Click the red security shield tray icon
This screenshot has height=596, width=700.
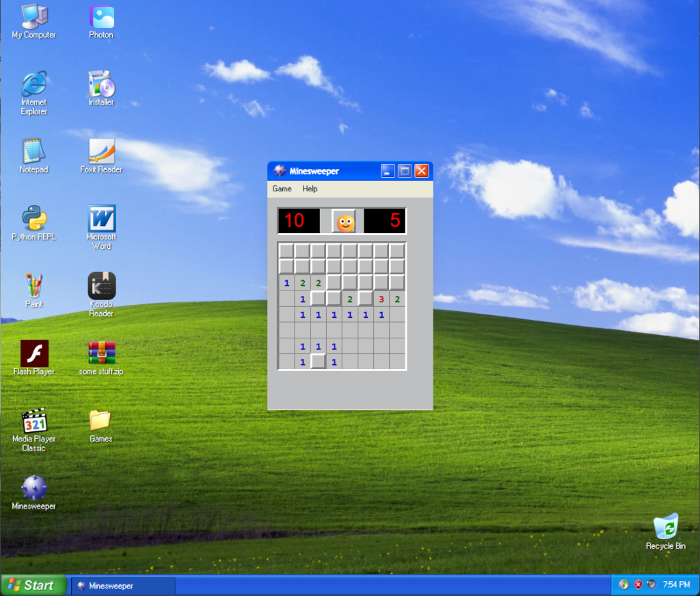(638, 584)
